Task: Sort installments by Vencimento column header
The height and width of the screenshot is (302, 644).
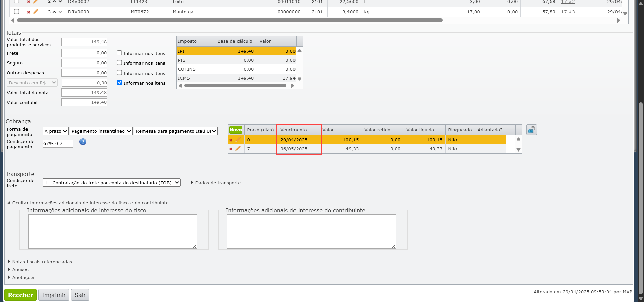Action: [x=299, y=130]
